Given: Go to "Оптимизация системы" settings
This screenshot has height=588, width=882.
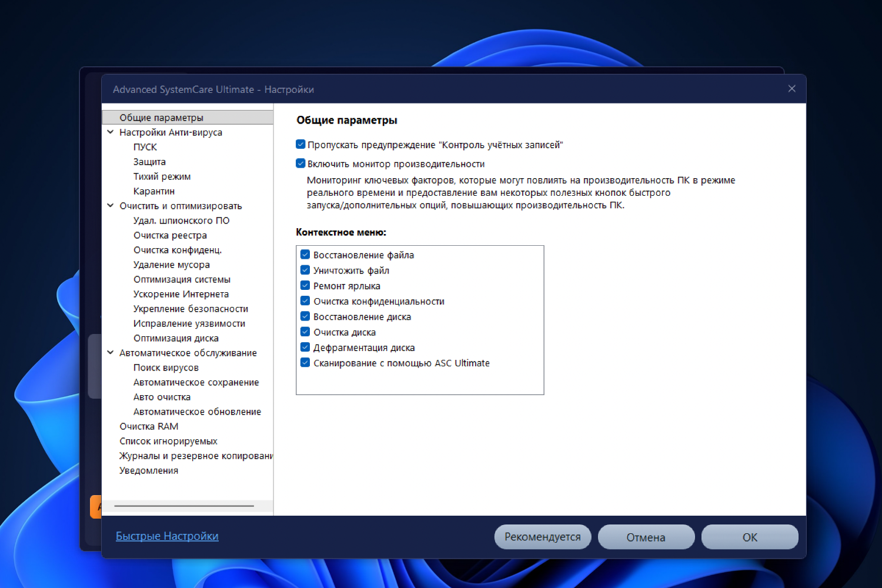Looking at the screenshot, I should coord(182,279).
